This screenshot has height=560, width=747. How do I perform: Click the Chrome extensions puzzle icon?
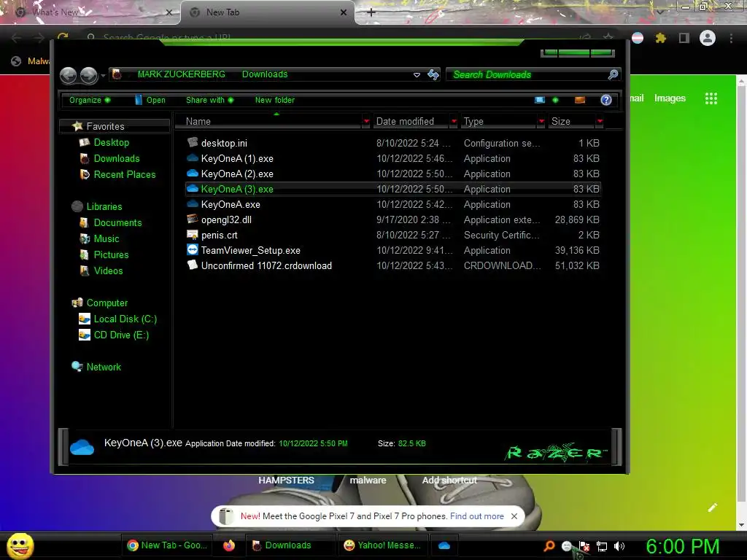point(661,38)
